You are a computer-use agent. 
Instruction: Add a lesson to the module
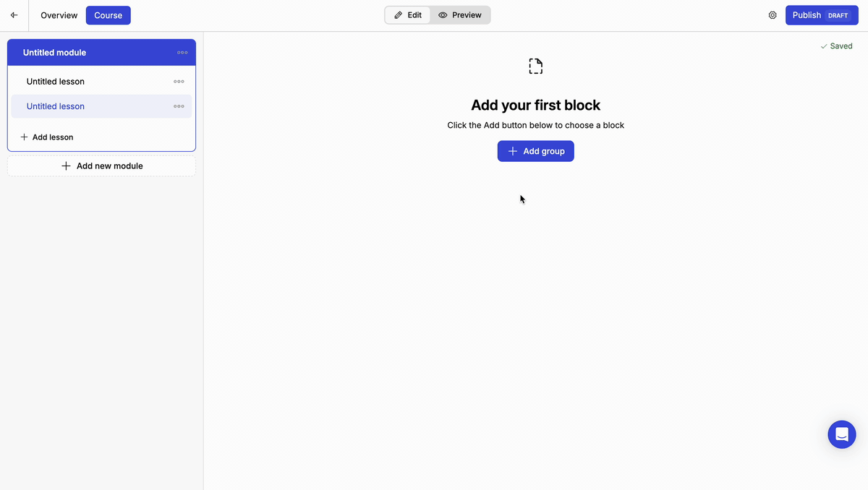pos(47,137)
